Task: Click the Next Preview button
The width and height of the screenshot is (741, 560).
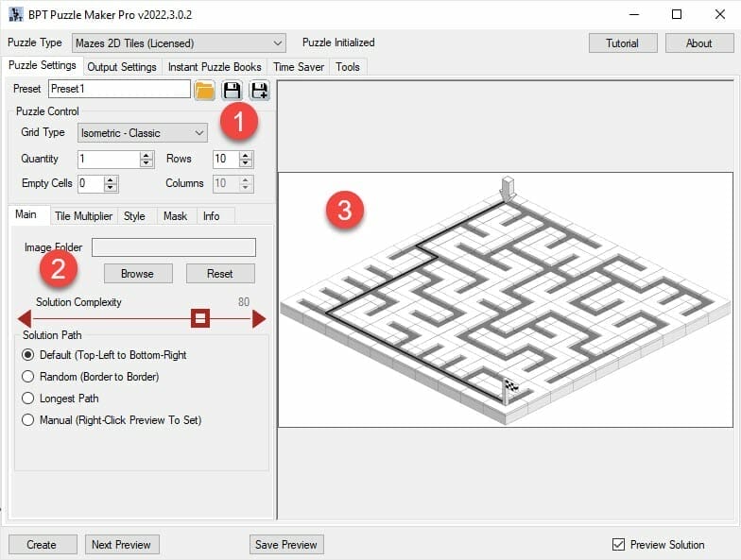Action: coord(122,545)
